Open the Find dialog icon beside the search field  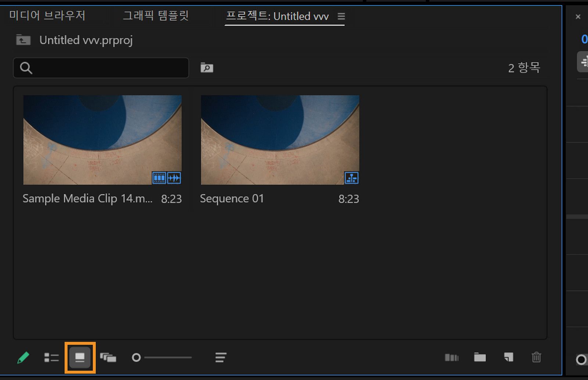(207, 68)
